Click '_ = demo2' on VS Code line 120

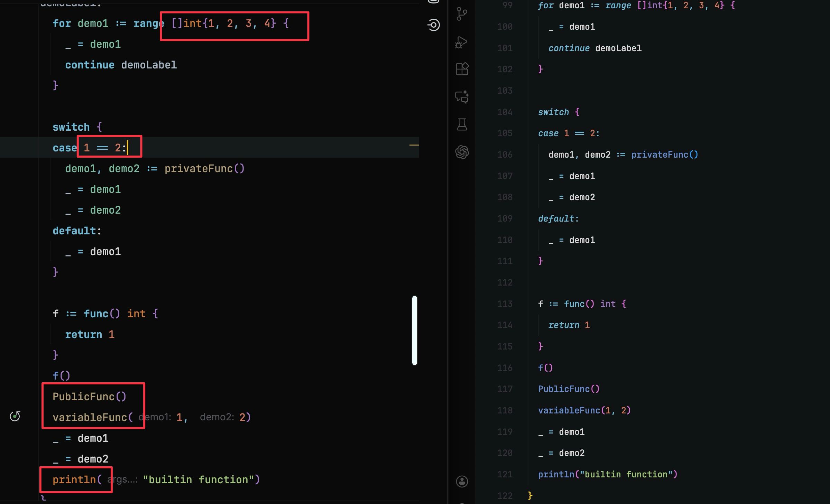pyautogui.click(x=561, y=453)
